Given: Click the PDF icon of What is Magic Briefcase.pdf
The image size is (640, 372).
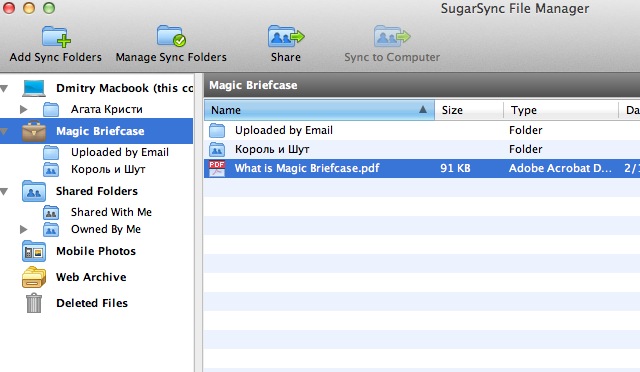Looking at the screenshot, I should click(x=217, y=168).
